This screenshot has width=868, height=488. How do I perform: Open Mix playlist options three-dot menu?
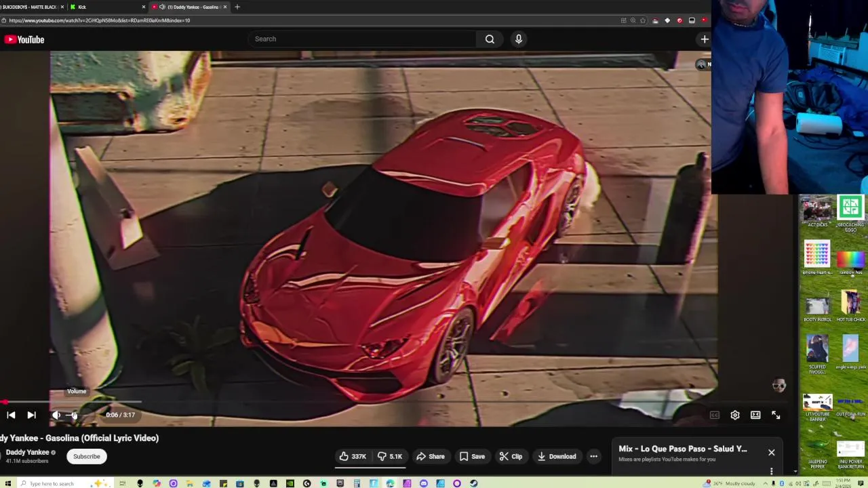[771, 471]
